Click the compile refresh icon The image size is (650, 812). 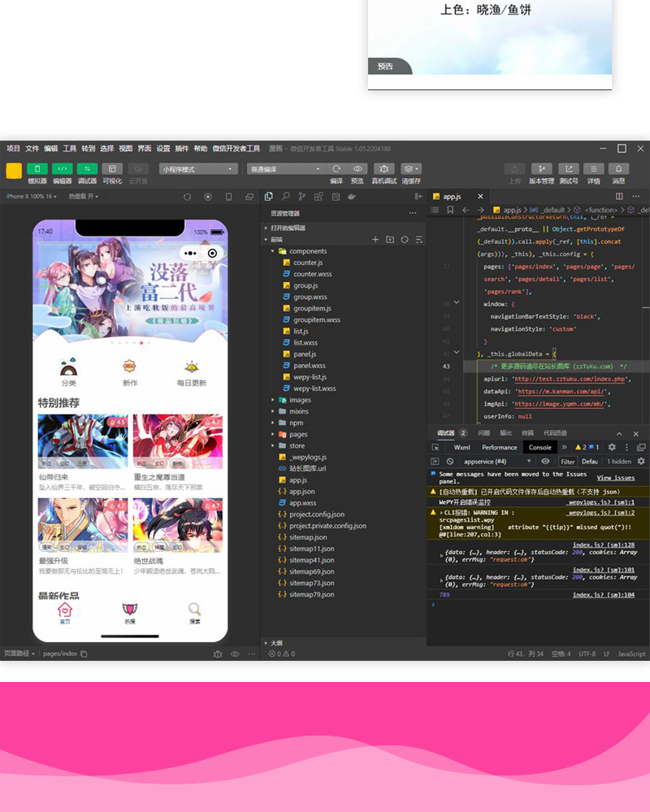(x=336, y=169)
